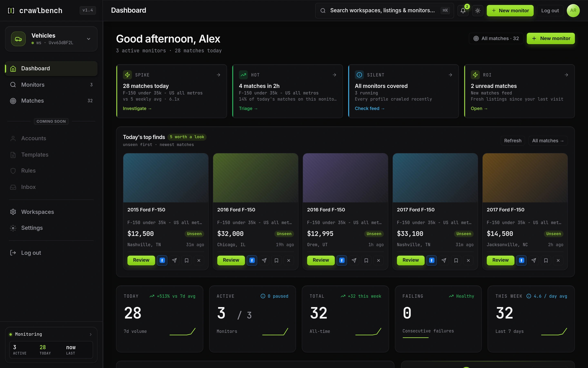Image resolution: width=588 pixels, height=368 pixels.
Task: Review the $33,100 2017 Ford F-150
Action: point(411,260)
